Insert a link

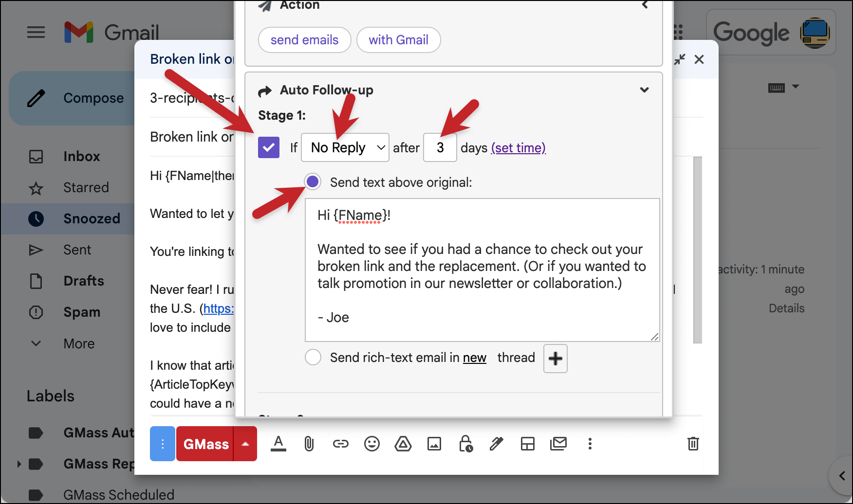(341, 444)
